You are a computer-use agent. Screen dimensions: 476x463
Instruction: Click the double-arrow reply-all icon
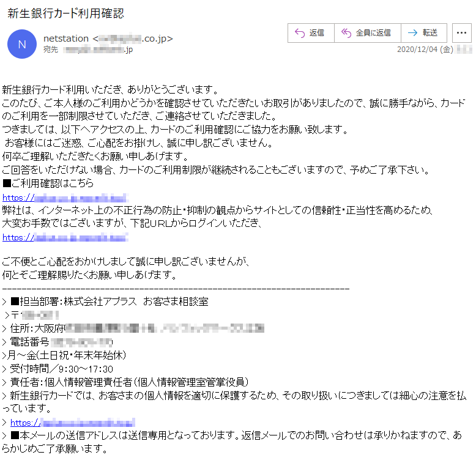pos(346,33)
